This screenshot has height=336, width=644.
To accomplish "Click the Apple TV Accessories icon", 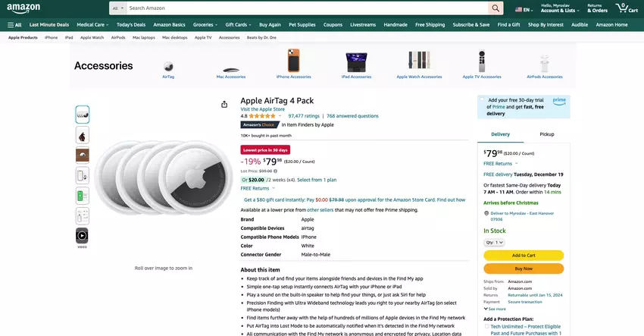I will [x=482, y=62].
